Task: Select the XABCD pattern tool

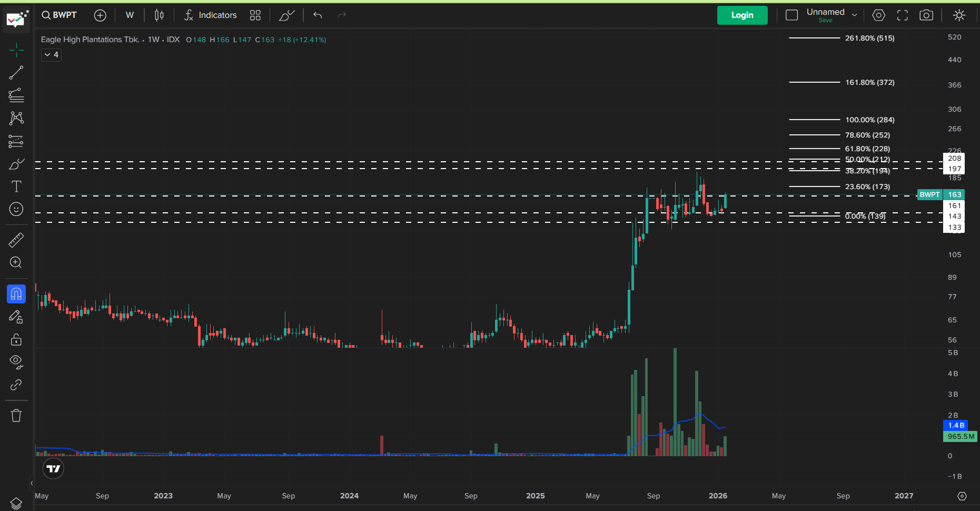Action: click(16, 118)
